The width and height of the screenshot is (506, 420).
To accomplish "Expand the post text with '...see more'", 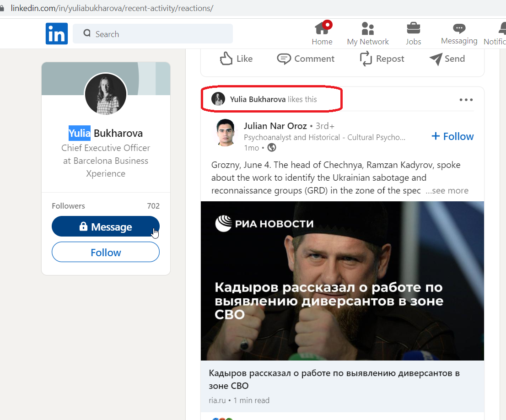I will coord(447,190).
